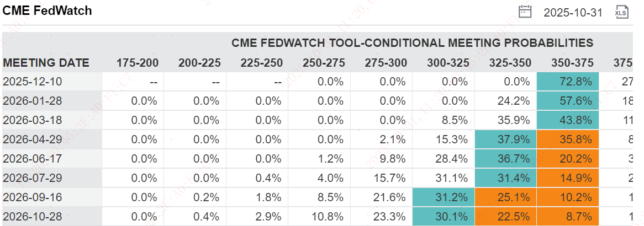Select the 250-275 rate range header
644x226 pixels.
point(324,63)
